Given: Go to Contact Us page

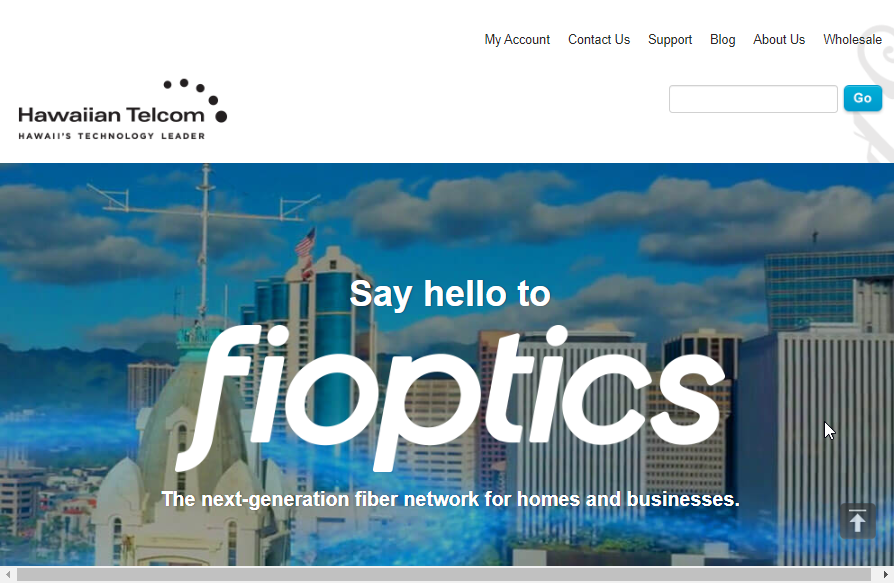Looking at the screenshot, I should [x=599, y=39].
